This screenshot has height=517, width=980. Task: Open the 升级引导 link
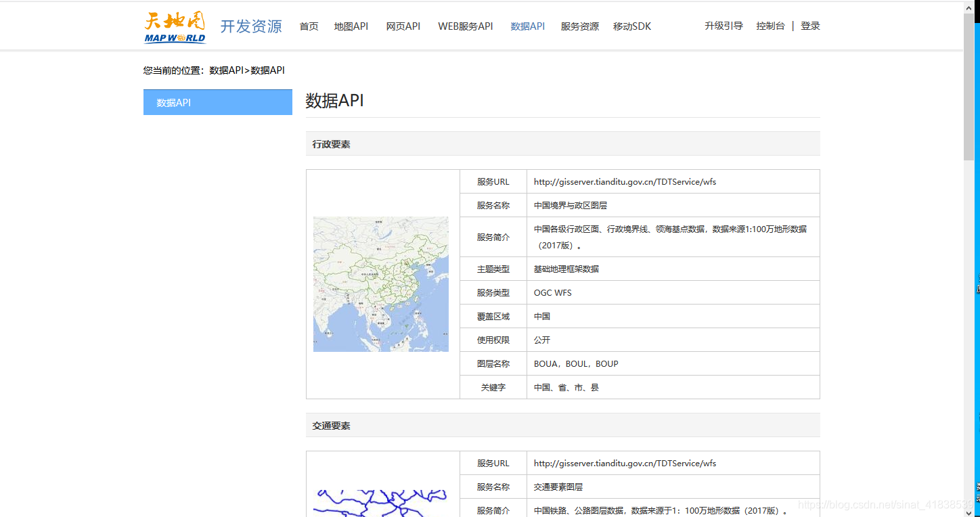click(x=723, y=26)
